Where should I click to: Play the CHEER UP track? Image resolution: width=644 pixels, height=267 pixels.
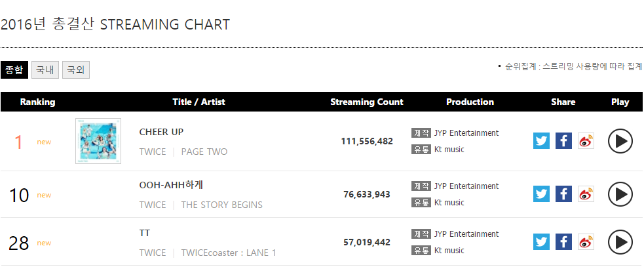click(620, 141)
